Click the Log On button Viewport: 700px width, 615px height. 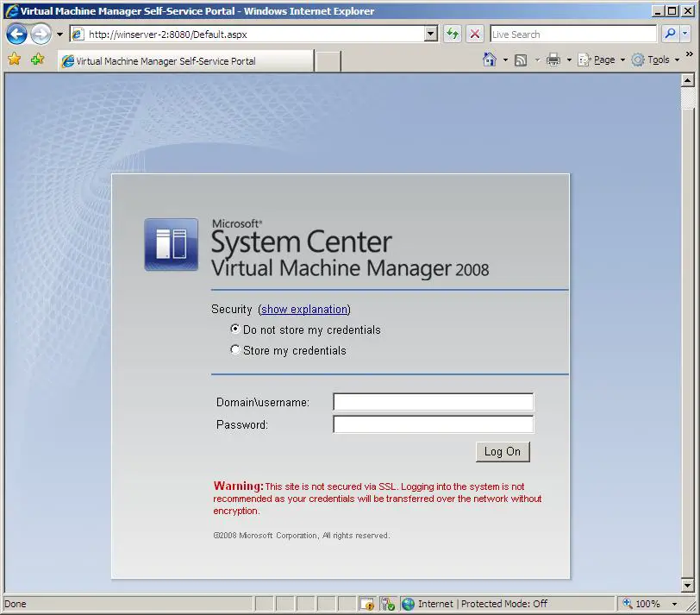503,452
